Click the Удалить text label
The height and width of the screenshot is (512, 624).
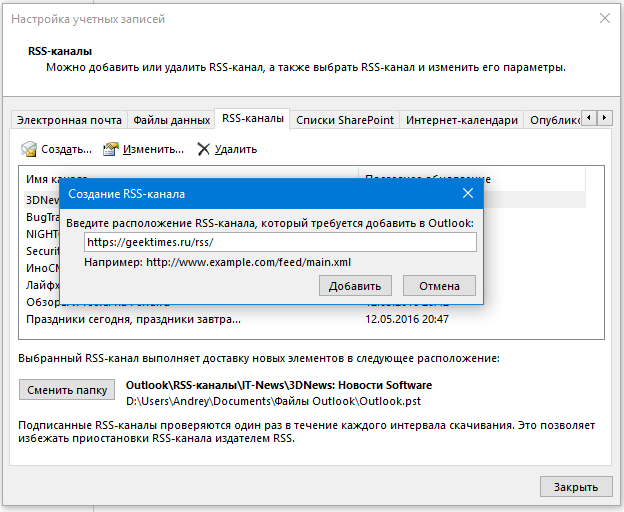pyautogui.click(x=236, y=149)
